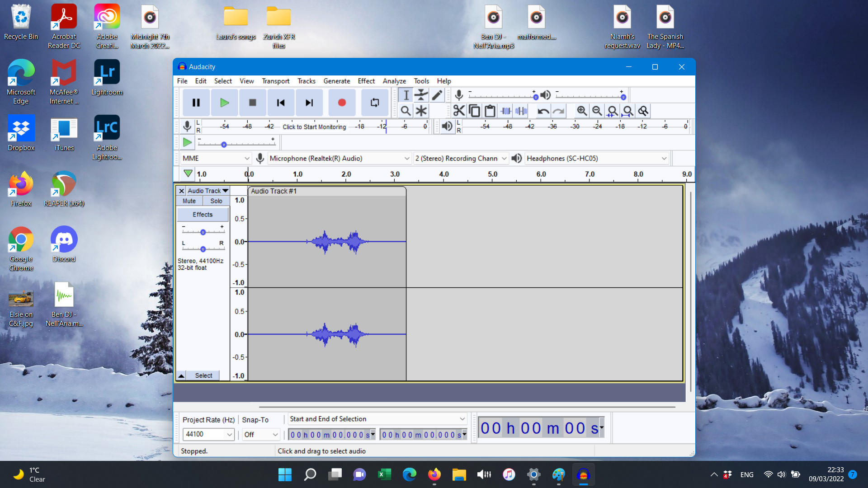The height and width of the screenshot is (488, 868).
Task: Solo the audio track
Action: 216,201
